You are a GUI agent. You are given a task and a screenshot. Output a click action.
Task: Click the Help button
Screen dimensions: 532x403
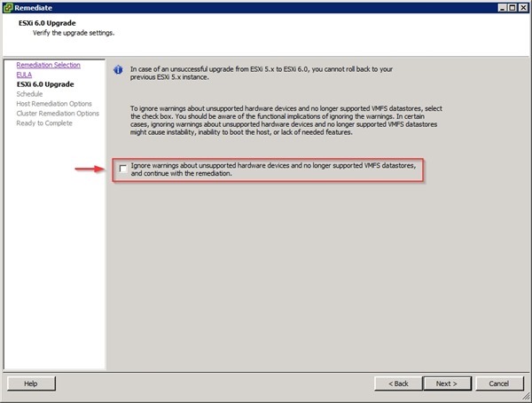point(31,383)
